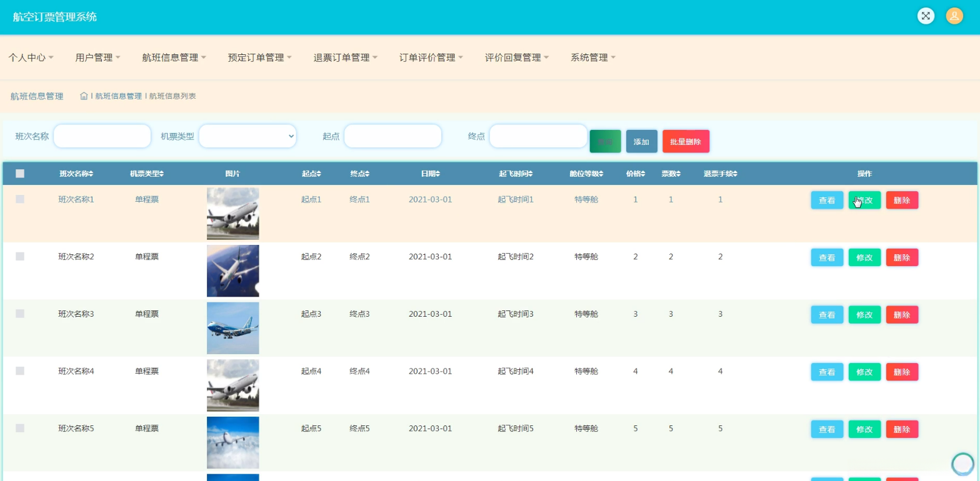Click the circular floating icon at bottom right
The height and width of the screenshot is (481, 980).
pos(962,464)
